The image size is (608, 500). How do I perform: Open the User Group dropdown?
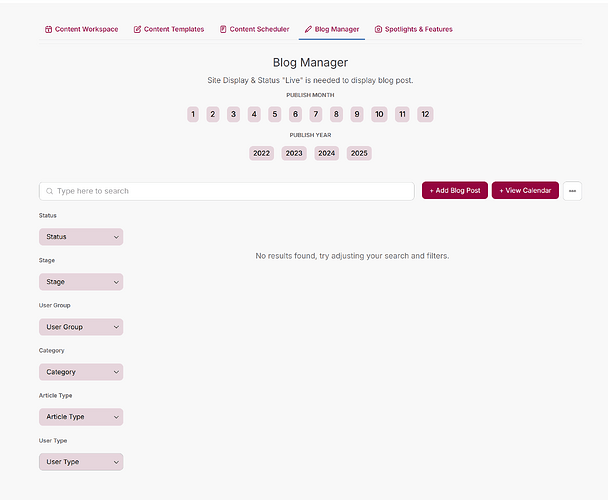pos(81,327)
